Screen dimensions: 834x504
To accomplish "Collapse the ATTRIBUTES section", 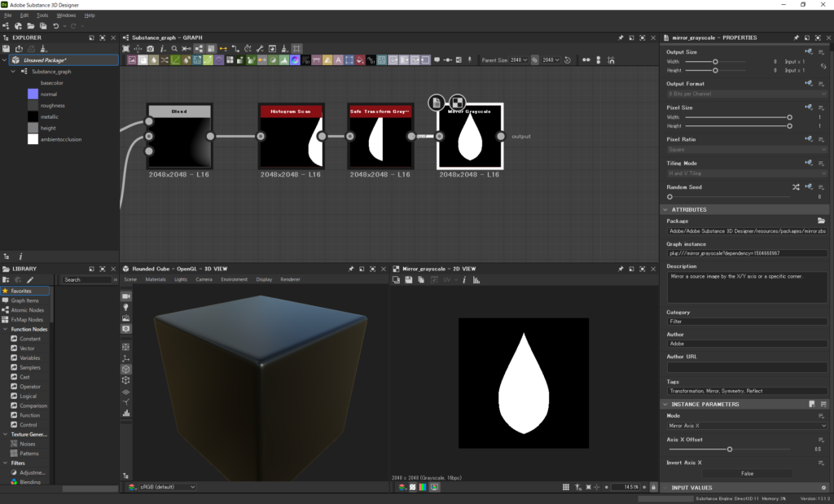I will (665, 209).
